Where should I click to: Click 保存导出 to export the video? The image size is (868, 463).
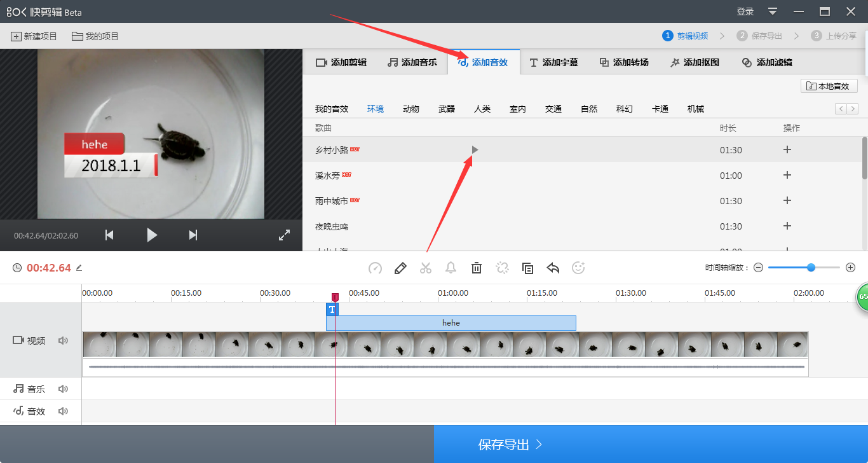508,445
